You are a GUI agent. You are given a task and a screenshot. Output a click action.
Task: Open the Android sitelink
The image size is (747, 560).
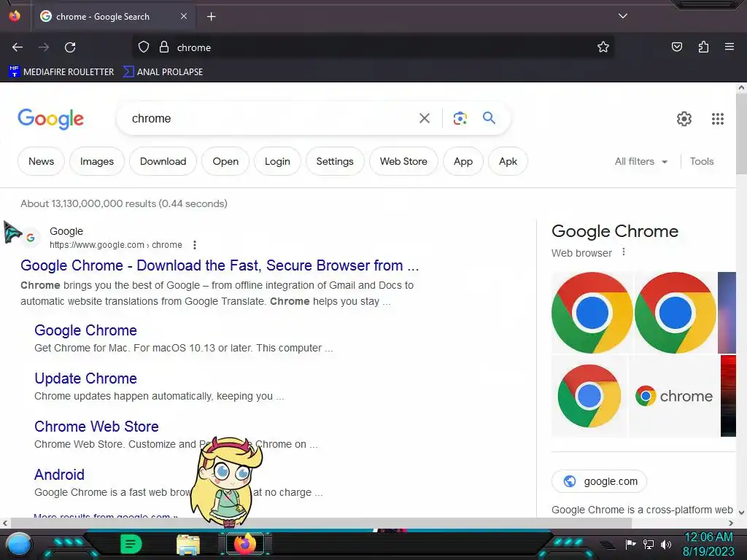(60, 474)
